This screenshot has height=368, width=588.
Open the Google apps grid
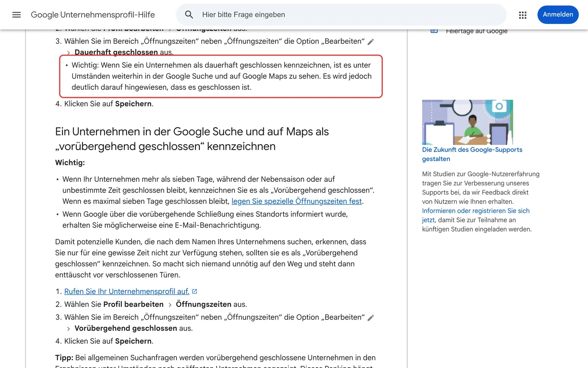coord(523,15)
